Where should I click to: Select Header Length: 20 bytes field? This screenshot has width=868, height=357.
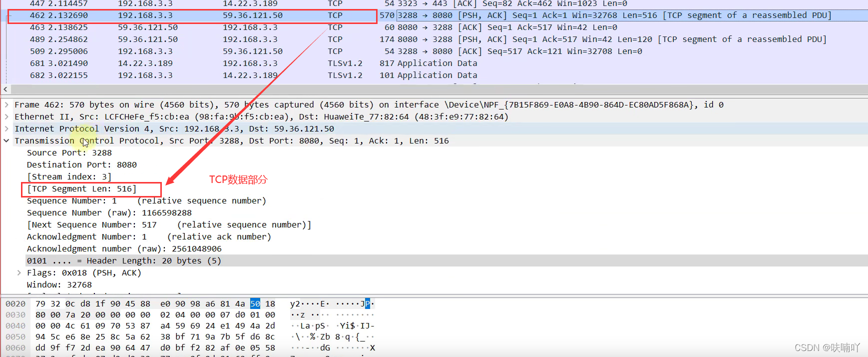[124, 260]
